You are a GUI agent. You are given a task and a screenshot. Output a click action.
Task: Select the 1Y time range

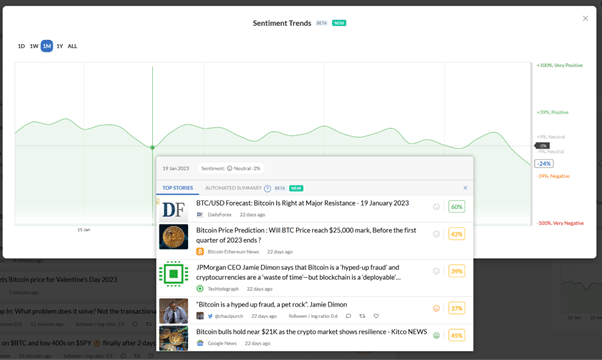click(60, 46)
